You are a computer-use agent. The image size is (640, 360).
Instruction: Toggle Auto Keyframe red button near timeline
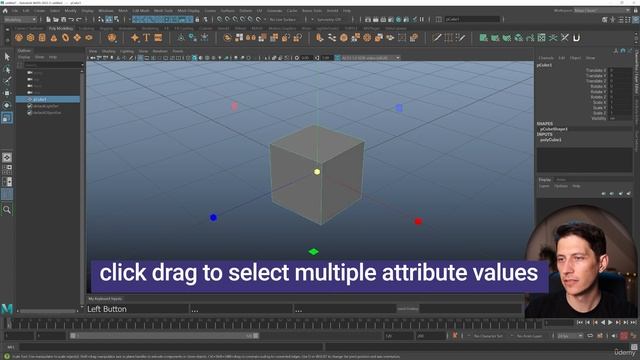[624, 336]
